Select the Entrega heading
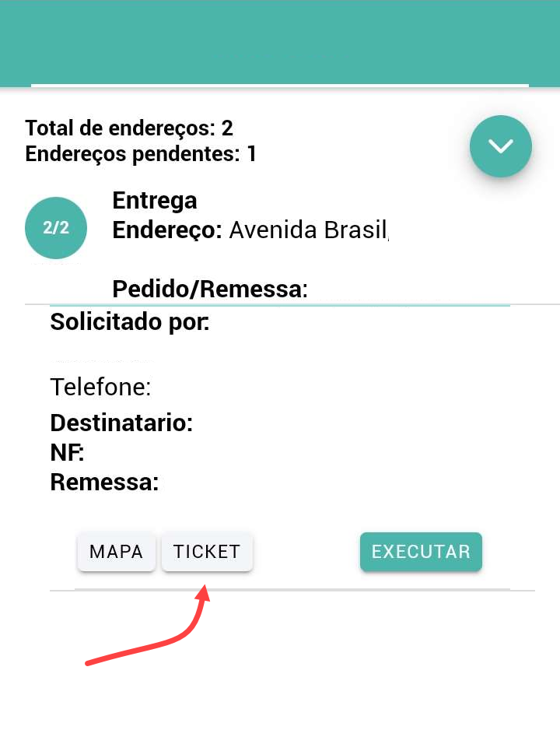The image size is (560, 744). pyautogui.click(x=155, y=201)
